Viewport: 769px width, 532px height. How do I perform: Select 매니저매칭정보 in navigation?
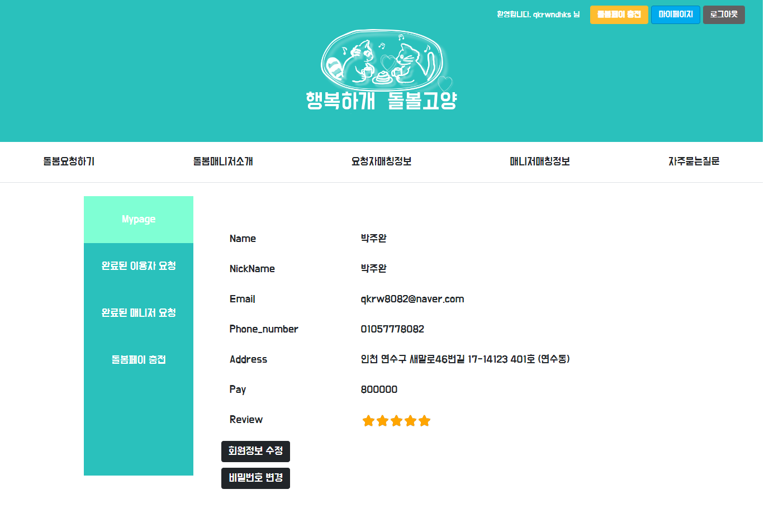540,161
